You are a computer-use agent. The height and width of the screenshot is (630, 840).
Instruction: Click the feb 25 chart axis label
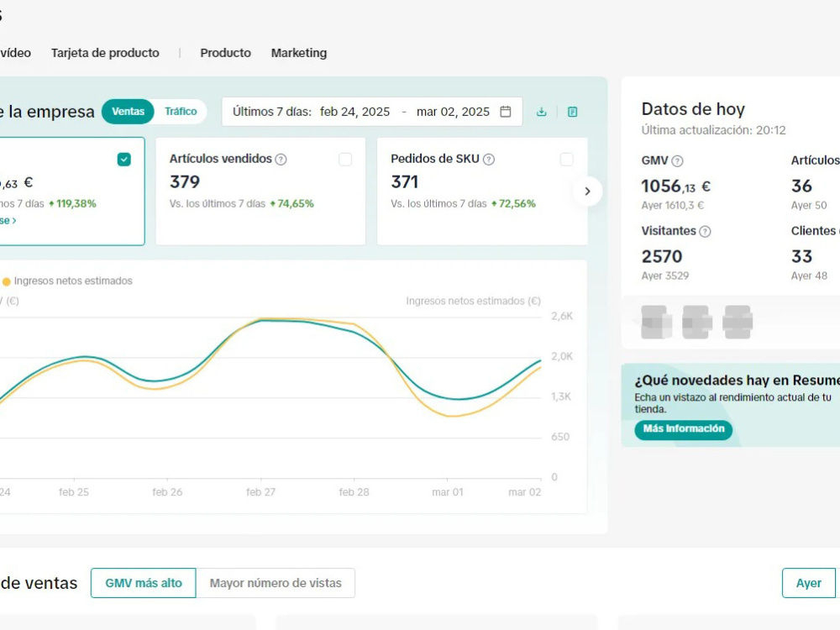pyautogui.click(x=74, y=491)
